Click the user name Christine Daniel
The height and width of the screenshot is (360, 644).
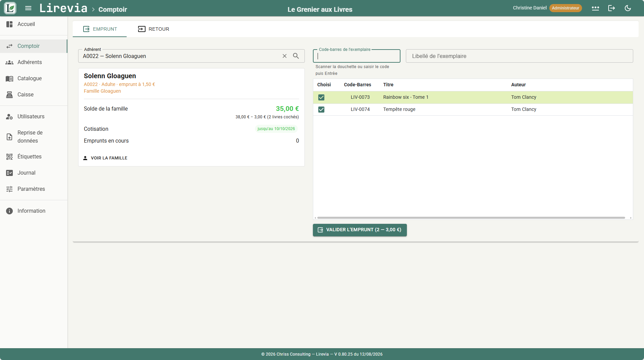pos(529,8)
